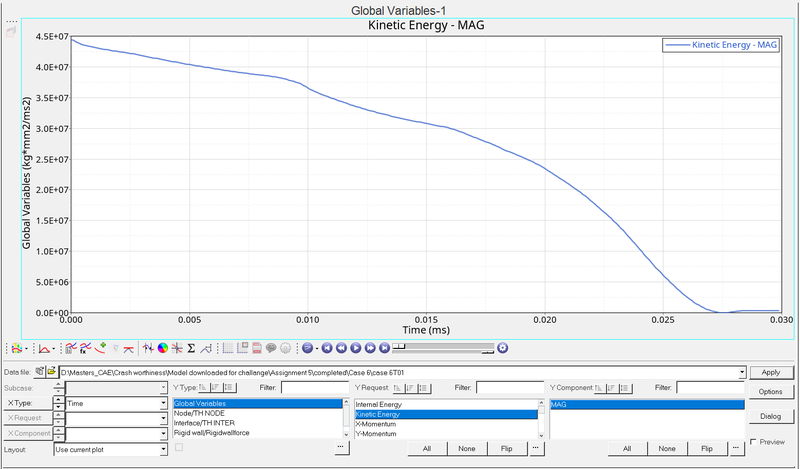Click the Sigma statistics toolbar icon

click(x=190, y=348)
